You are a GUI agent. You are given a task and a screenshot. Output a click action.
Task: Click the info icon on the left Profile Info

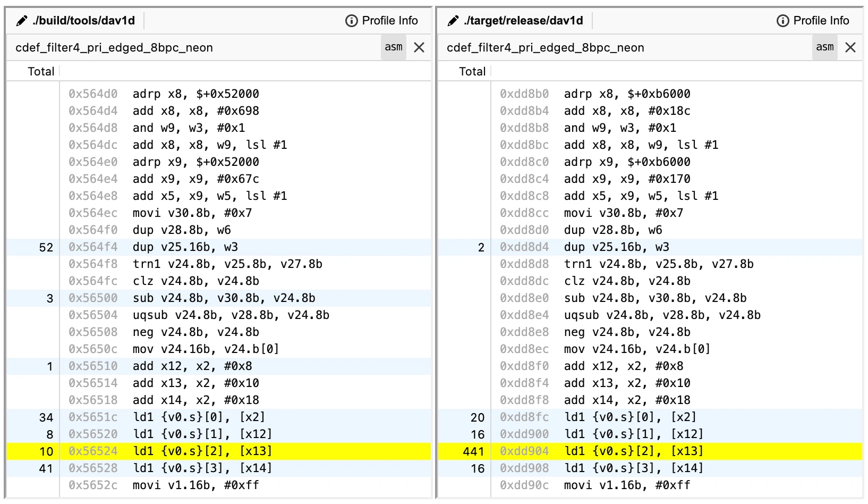pos(351,20)
